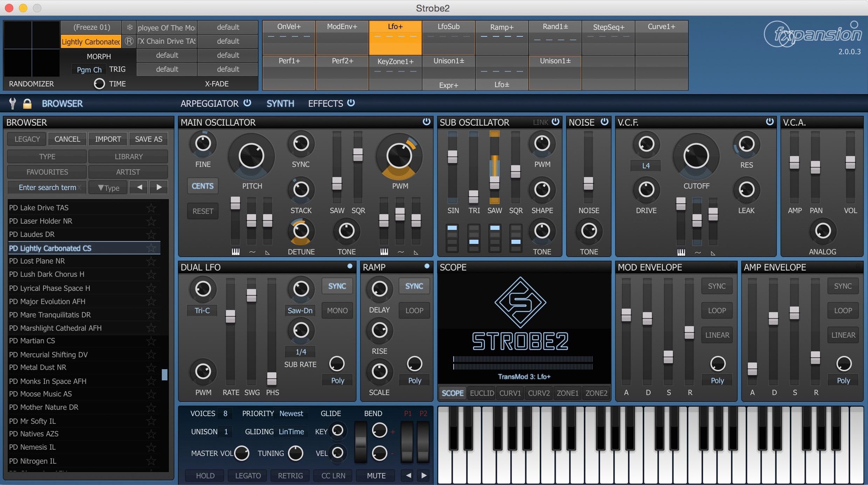Toggle the Noise section power icon
Image resolution: width=868 pixels, height=485 pixels.
coord(605,122)
